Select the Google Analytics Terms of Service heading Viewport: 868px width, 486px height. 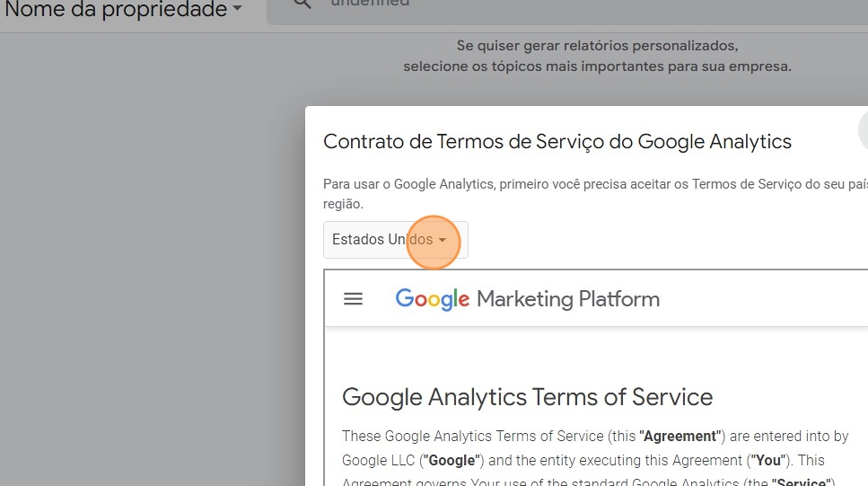527,397
